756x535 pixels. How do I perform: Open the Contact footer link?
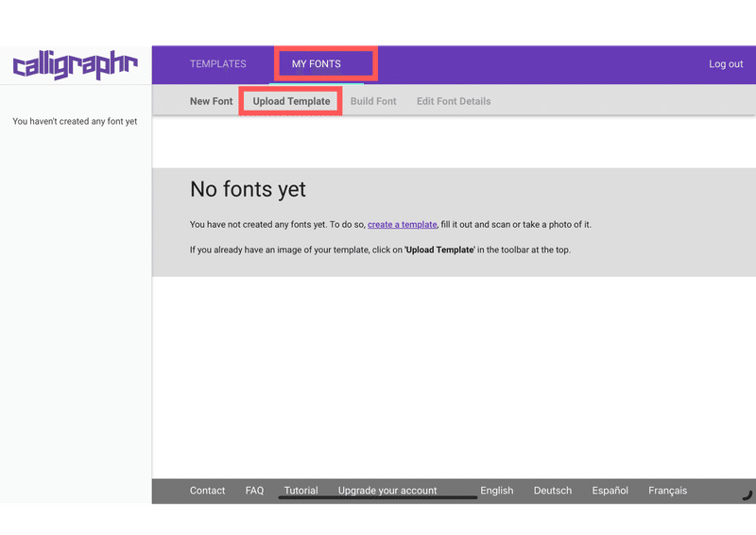207,491
